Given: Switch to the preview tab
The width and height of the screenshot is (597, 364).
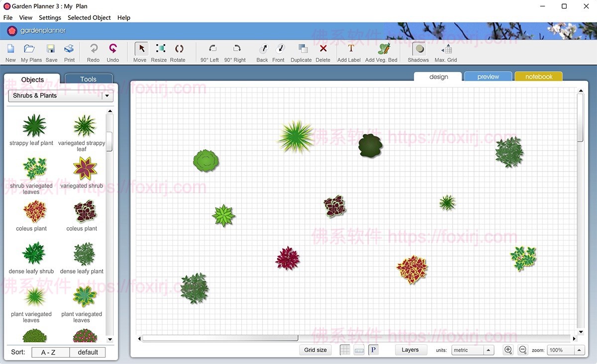Looking at the screenshot, I should [488, 77].
